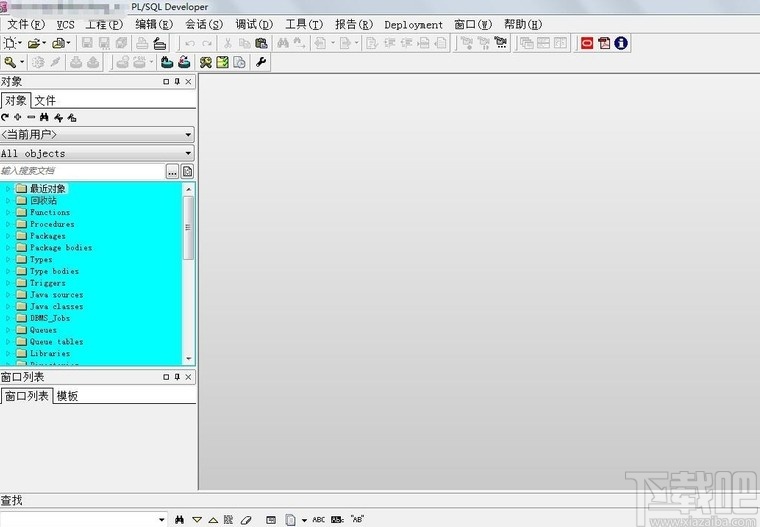Viewport: 760px width, 527px height.
Task: Click the object tree scroll down arrow
Action: 188,359
